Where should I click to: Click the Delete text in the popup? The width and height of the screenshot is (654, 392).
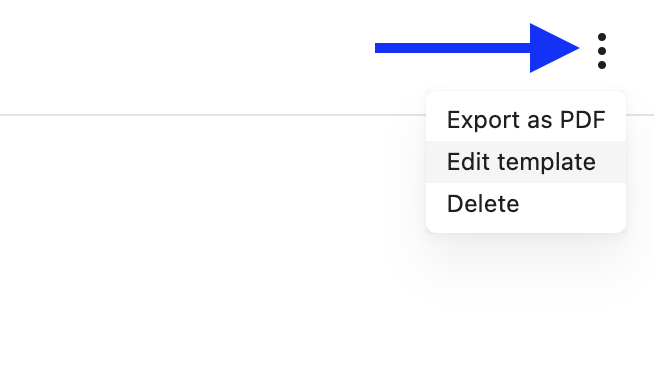point(483,204)
